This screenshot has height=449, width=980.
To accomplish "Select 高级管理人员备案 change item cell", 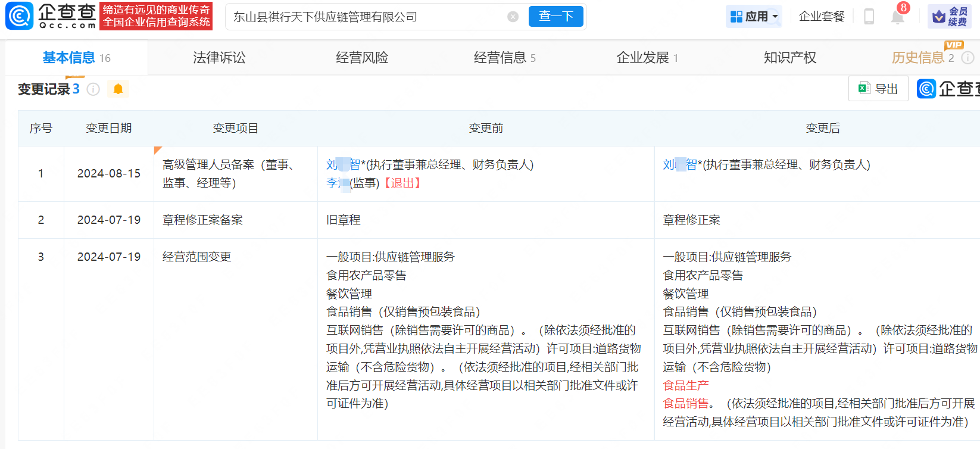I will tap(236, 174).
